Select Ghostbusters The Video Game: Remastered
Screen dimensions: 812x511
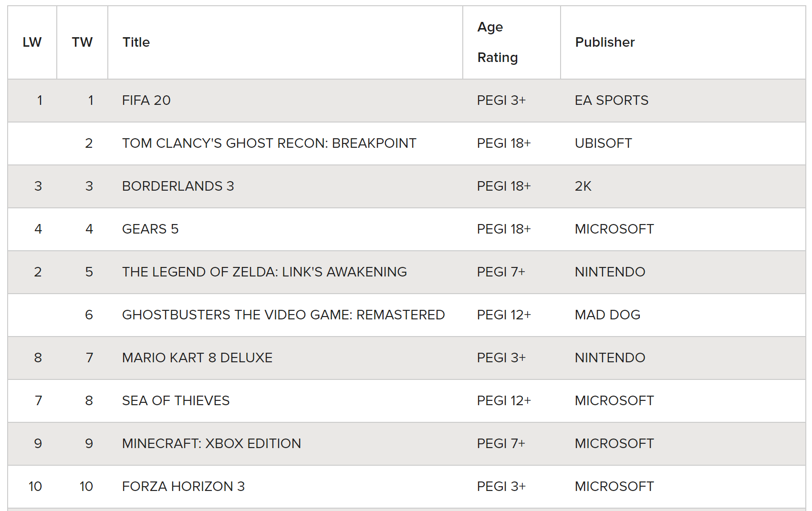click(x=283, y=315)
